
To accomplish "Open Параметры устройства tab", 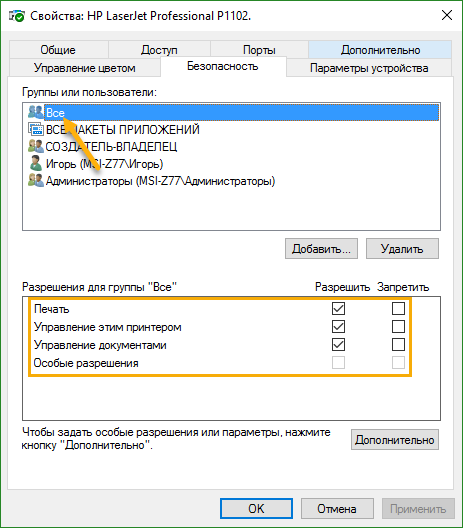I will [369, 68].
